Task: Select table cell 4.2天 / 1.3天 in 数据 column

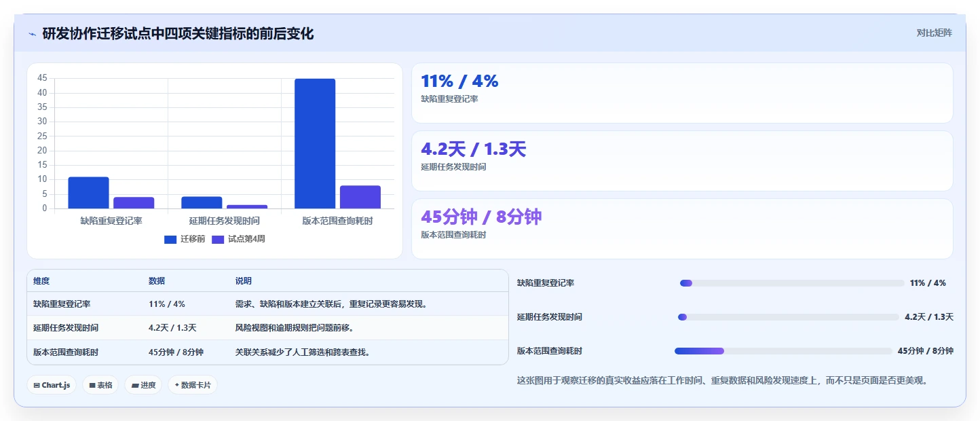Action: tap(172, 328)
